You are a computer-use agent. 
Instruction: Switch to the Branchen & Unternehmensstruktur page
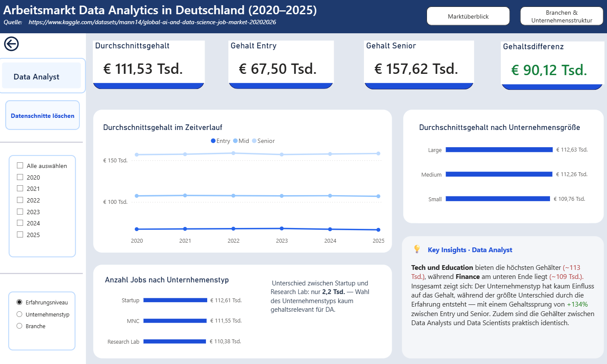coord(562,16)
